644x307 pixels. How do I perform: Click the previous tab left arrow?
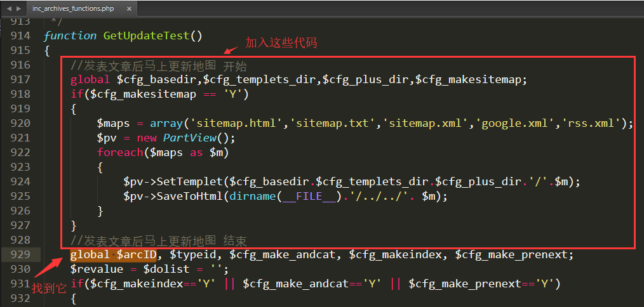8,8
